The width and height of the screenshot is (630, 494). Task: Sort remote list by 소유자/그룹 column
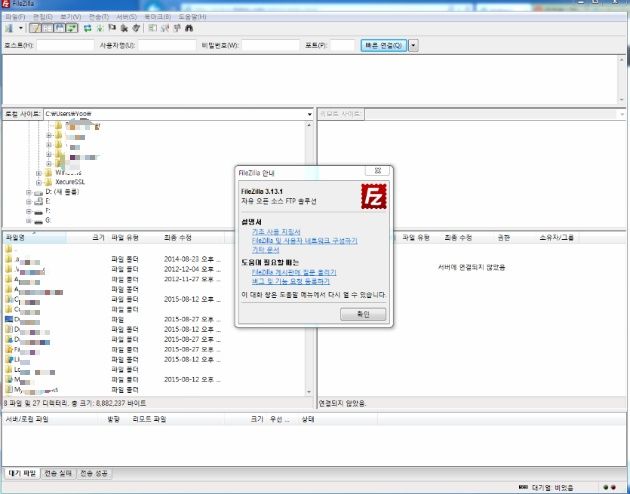[x=556, y=238]
